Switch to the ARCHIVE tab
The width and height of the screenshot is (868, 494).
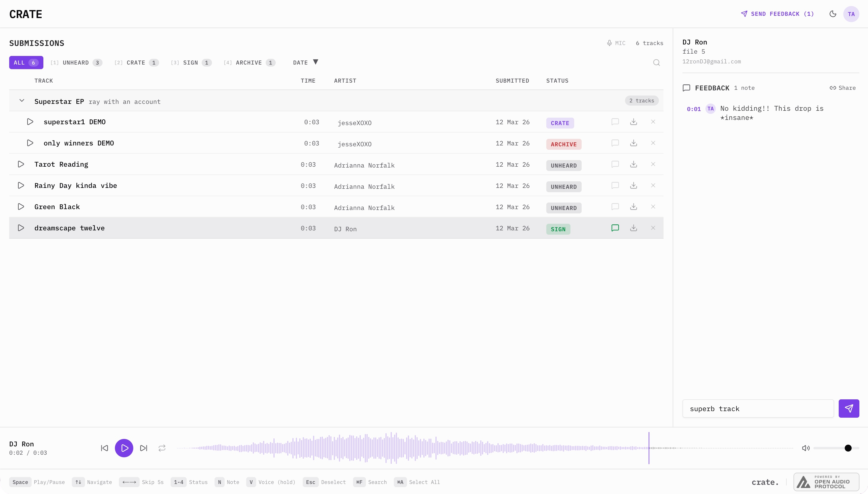click(x=249, y=63)
